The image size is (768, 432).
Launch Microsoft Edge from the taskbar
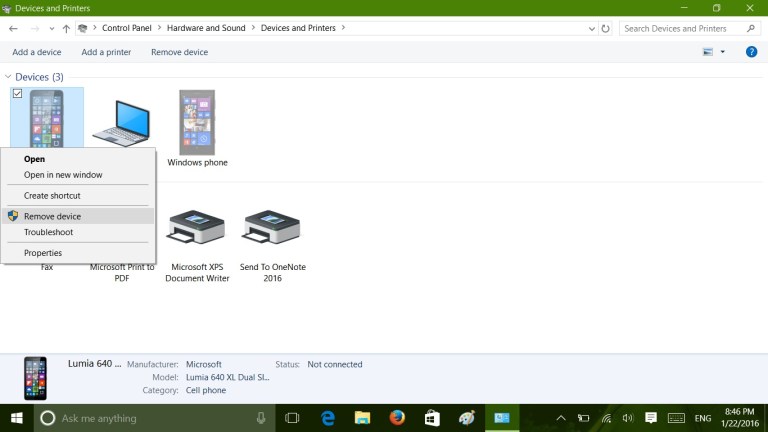pos(327,418)
